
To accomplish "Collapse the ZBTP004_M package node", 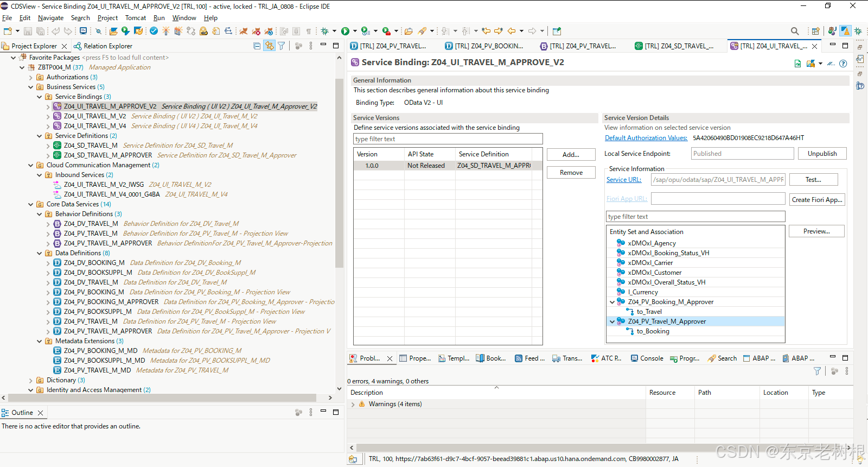I will (22, 67).
